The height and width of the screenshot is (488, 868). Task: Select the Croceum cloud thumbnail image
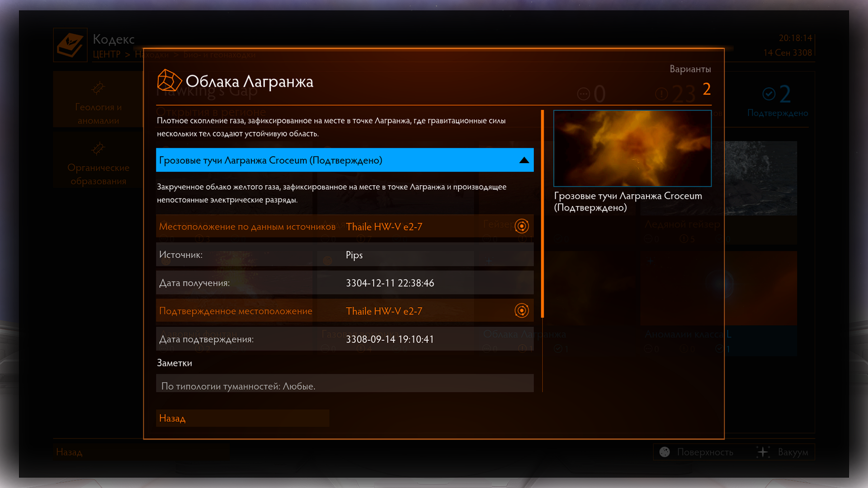pyautogui.click(x=632, y=148)
